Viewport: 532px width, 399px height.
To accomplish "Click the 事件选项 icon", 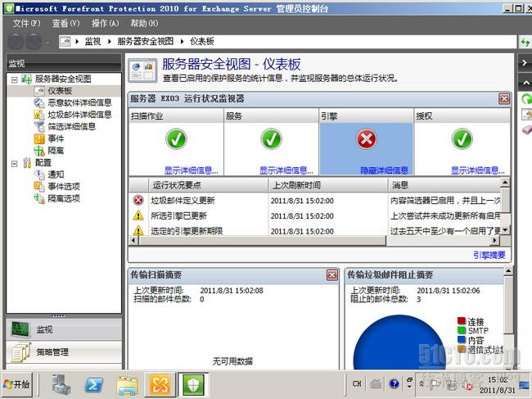I will [39, 187].
